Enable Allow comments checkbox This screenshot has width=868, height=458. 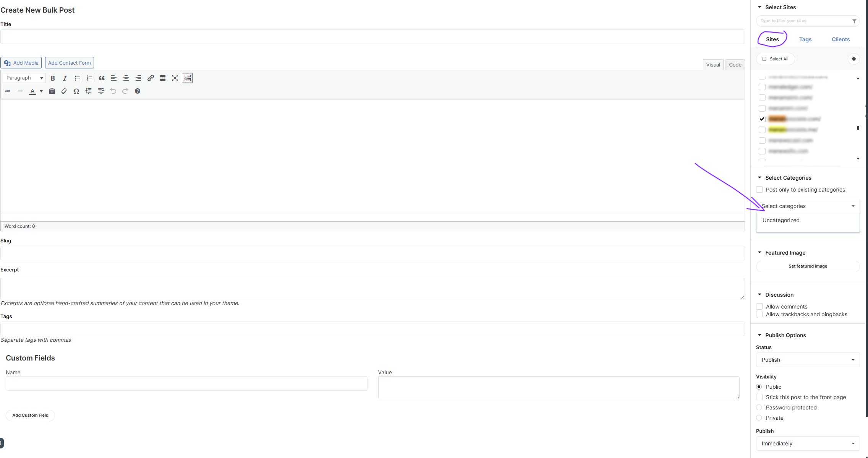(x=759, y=307)
